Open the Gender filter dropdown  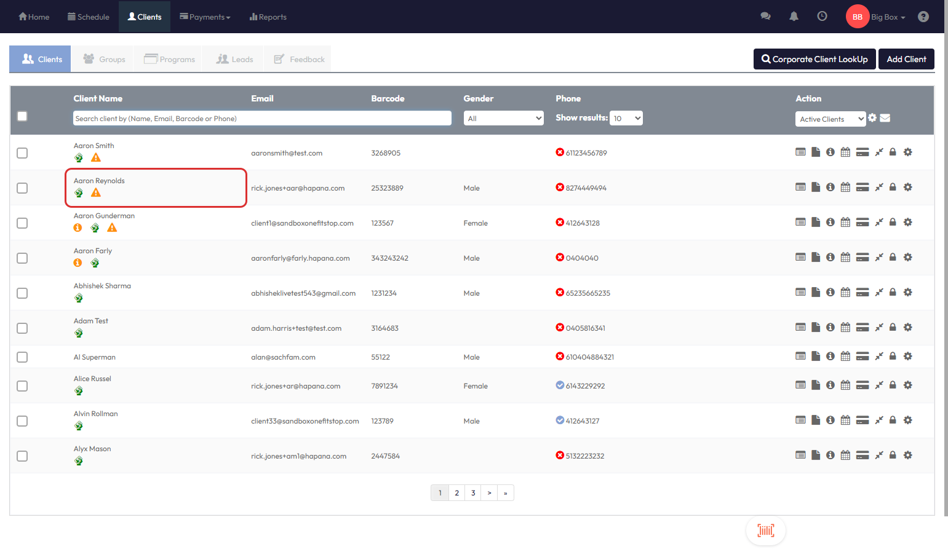click(503, 119)
